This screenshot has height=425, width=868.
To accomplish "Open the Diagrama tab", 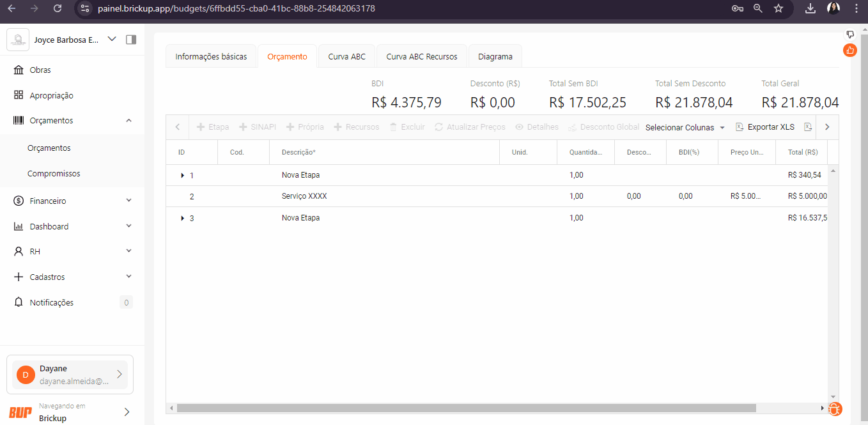I will tap(495, 56).
